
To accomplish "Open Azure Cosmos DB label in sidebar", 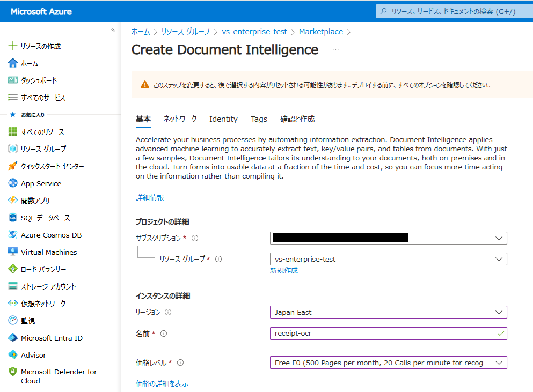I will point(52,235).
